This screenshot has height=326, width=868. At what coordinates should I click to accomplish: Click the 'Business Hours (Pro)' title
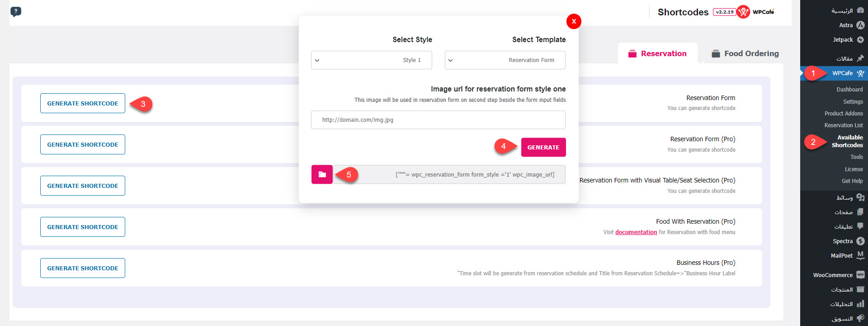pyautogui.click(x=706, y=263)
